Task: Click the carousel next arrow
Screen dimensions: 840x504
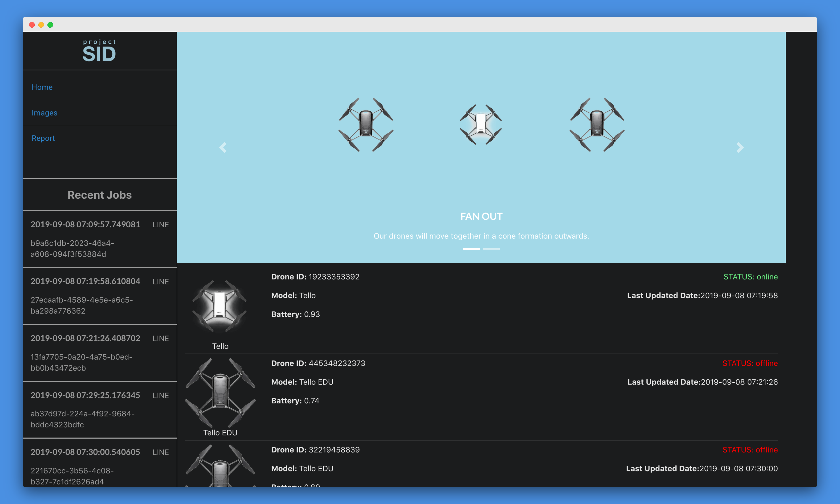Action: (x=740, y=147)
